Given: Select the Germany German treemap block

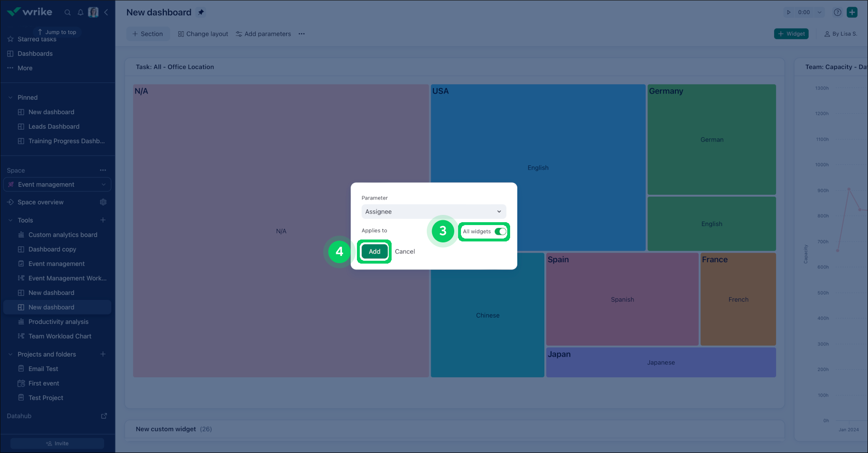Looking at the screenshot, I should point(711,140).
